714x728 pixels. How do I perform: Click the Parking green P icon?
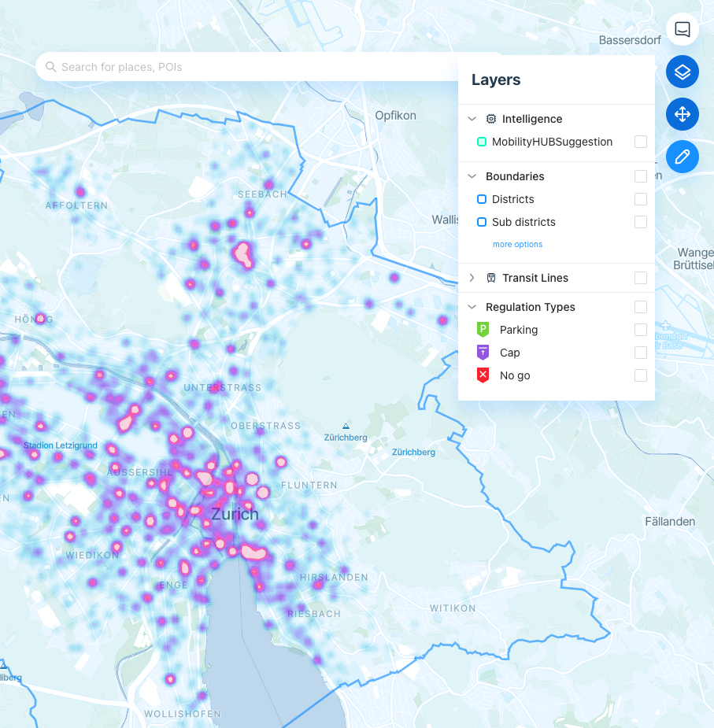(483, 330)
